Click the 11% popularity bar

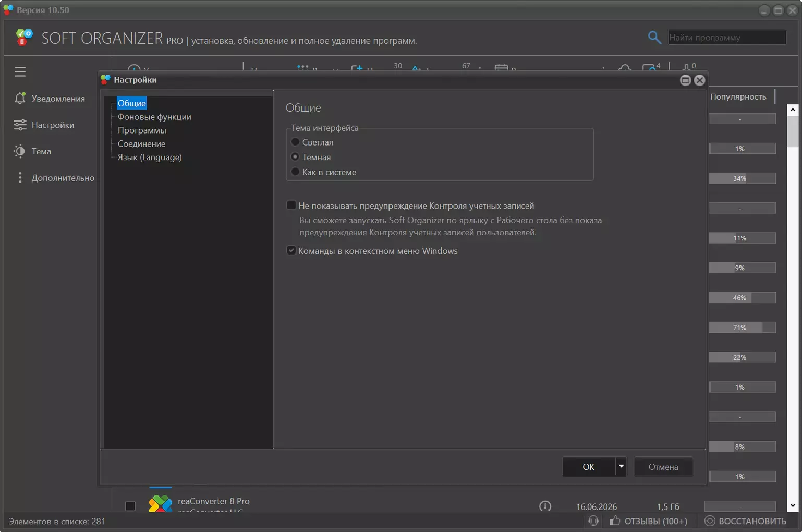click(743, 238)
